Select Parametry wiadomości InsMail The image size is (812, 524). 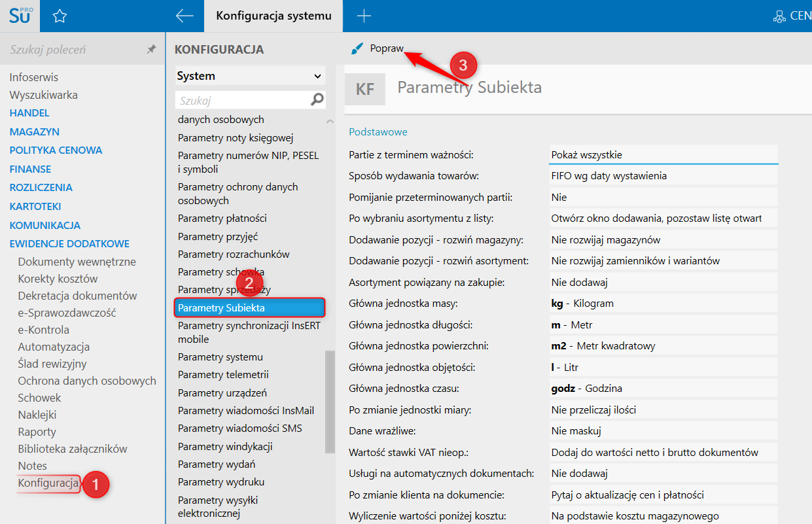pyautogui.click(x=246, y=411)
